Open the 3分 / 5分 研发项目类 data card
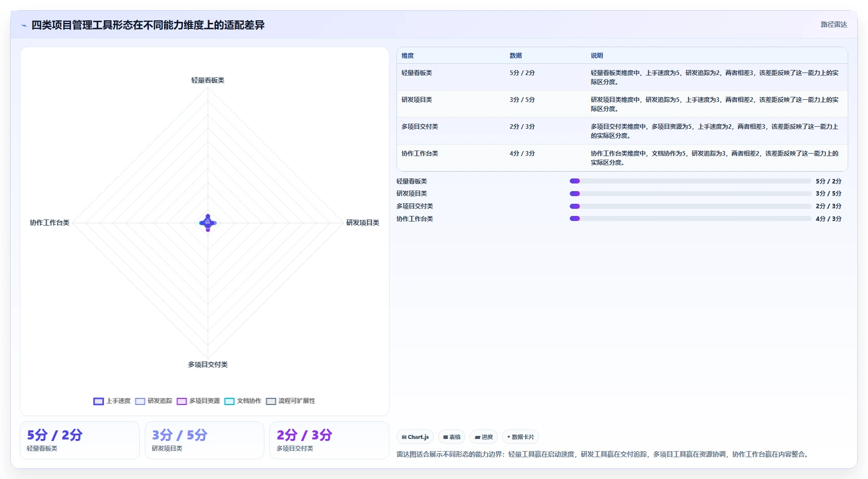Viewport: 868px width, 479px height. coord(205,440)
